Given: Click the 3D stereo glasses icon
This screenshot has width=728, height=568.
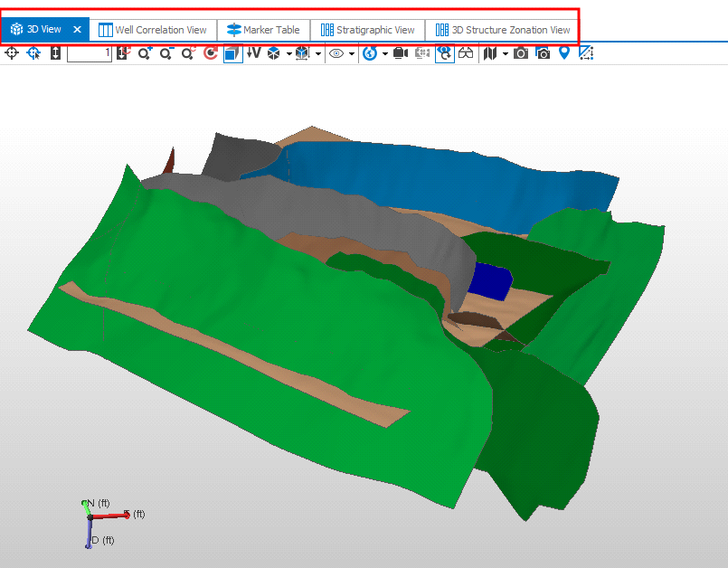Looking at the screenshot, I should click(x=466, y=53).
